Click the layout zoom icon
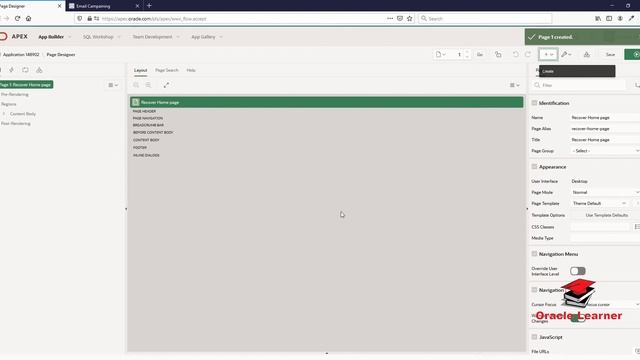The image size is (640, 360). pos(136,85)
